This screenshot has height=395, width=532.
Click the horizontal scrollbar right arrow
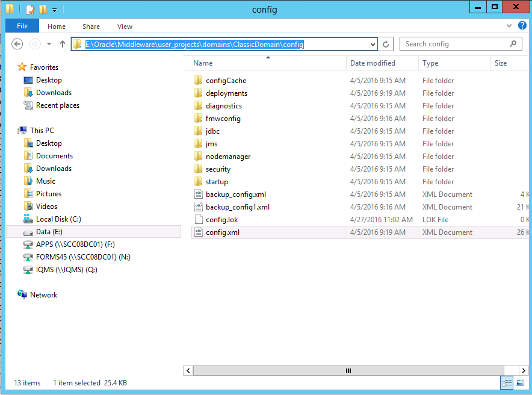pos(524,370)
